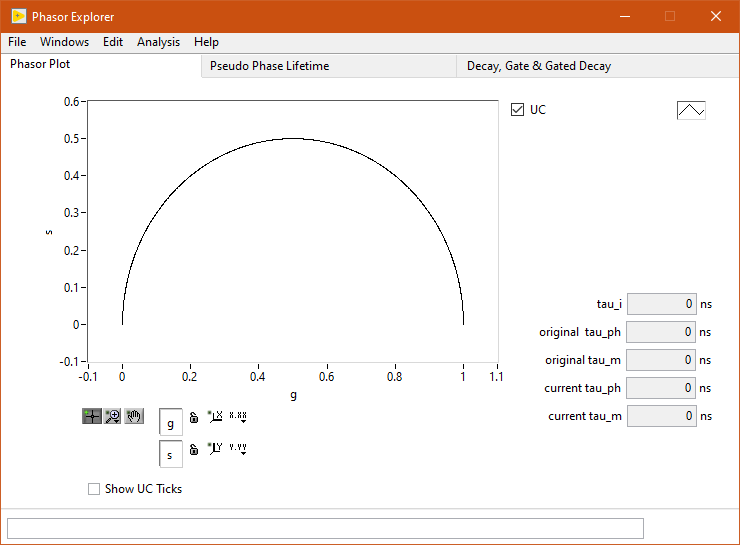Click the 0.5 label on s axis
This screenshot has width=740, height=545.
coord(72,139)
